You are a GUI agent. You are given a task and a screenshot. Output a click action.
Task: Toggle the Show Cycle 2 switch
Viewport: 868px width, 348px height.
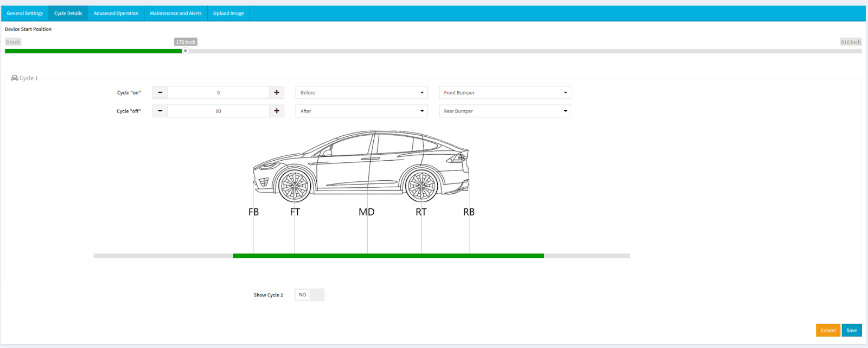(309, 295)
